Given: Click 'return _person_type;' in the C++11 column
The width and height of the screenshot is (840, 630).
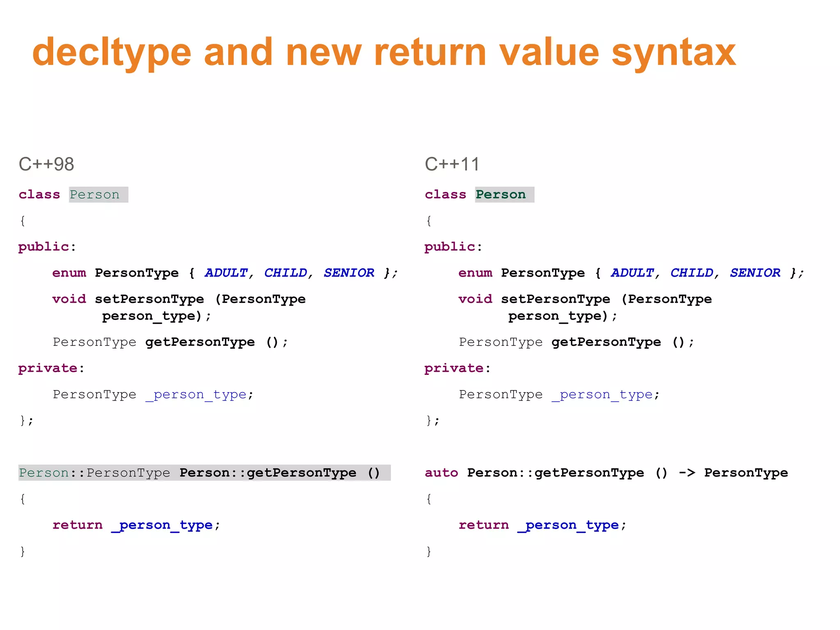Looking at the screenshot, I should pos(542,525).
